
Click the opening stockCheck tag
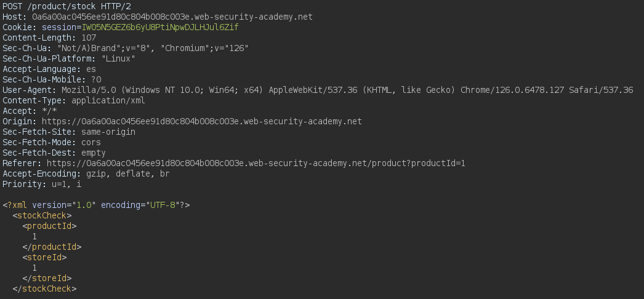(x=42, y=215)
